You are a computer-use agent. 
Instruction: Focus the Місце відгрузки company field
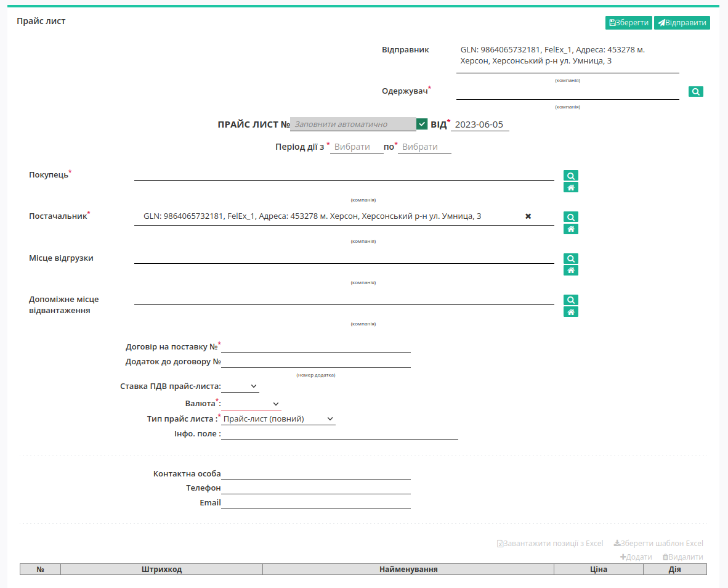click(344, 258)
